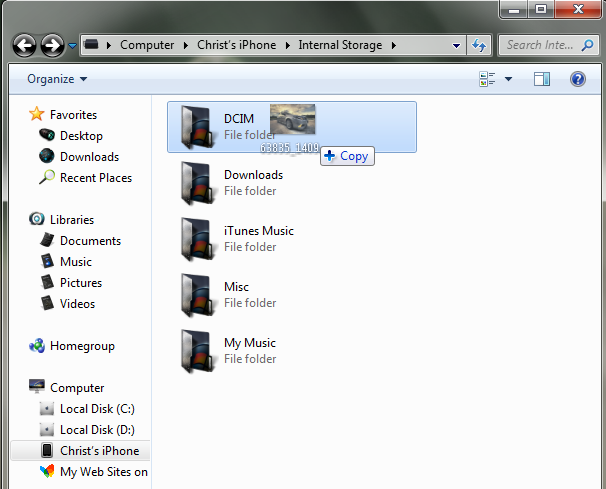Image resolution: width=606 pixels, height=489 pixels.
Task: Click the change view icon
Action: (x=488, y=79)
